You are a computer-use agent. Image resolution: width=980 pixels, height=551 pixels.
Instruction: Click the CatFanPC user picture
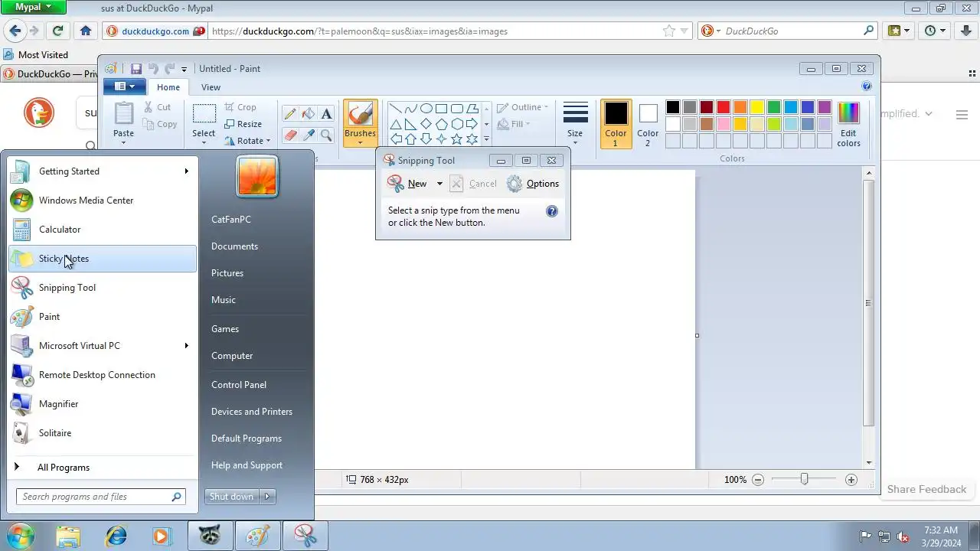(257, 175)
